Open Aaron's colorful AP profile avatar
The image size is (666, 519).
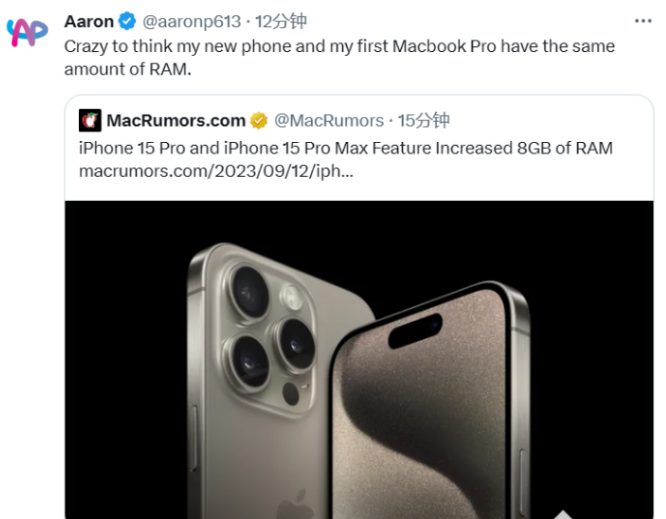coord(27,32)
